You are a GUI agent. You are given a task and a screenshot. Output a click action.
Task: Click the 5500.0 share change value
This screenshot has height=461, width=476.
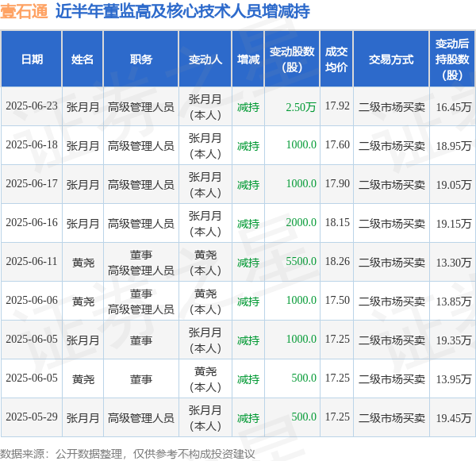(x=301, y=262)
